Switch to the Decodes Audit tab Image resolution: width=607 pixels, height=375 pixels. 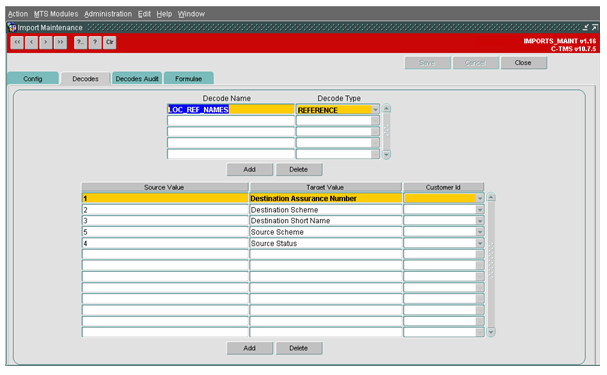pos(137,78)
